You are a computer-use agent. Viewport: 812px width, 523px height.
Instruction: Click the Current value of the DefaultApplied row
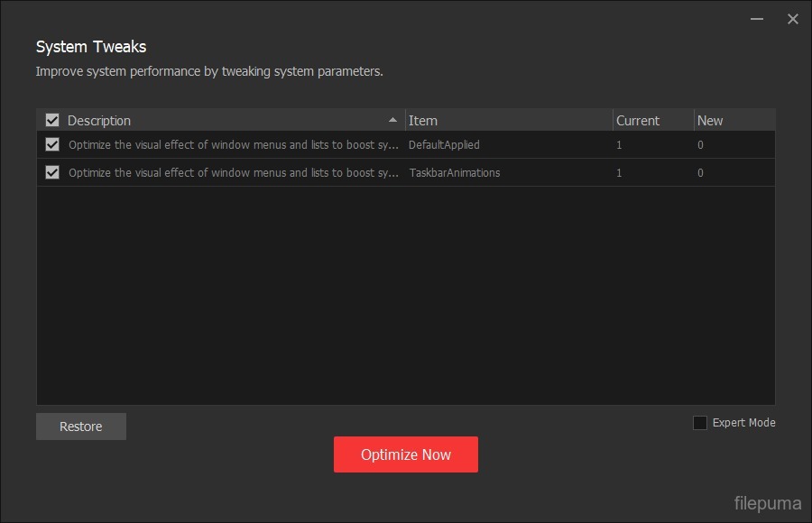pyautogui.click(x=619, y=145)
